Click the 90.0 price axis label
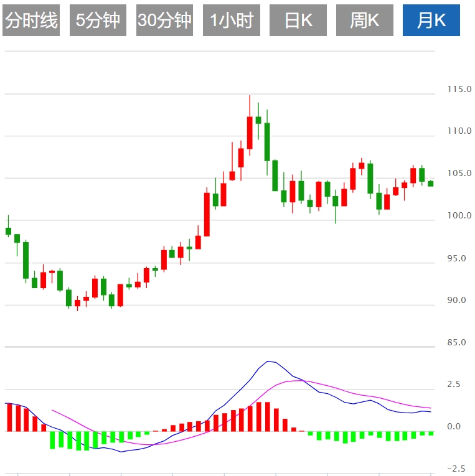This screenshot has height=476, width=475. coord(456,301)
